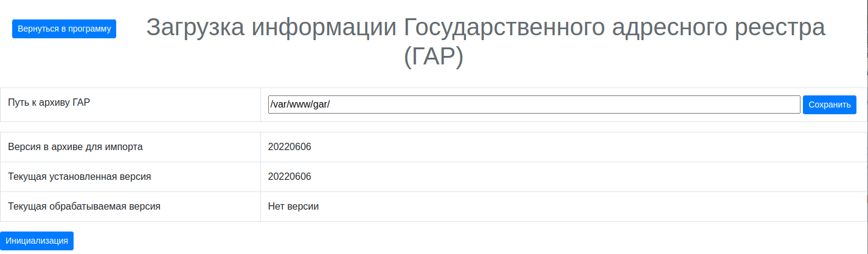The height and width of the screenshot is (254, 868).
Task: Select the installed version value 20220606
Action: point(290,177)
